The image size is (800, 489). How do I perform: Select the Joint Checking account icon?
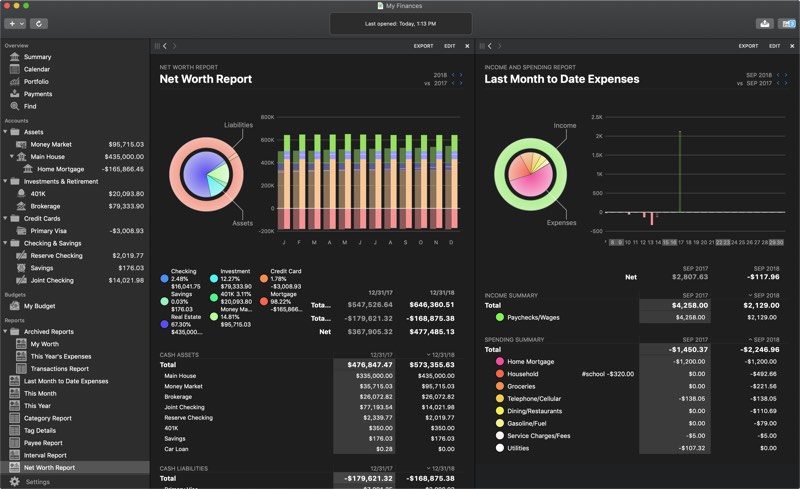[x=21, y=280]
